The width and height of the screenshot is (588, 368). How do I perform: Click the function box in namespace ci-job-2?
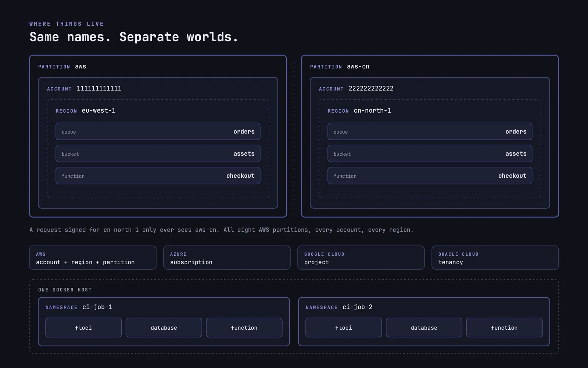pos(504,328)
